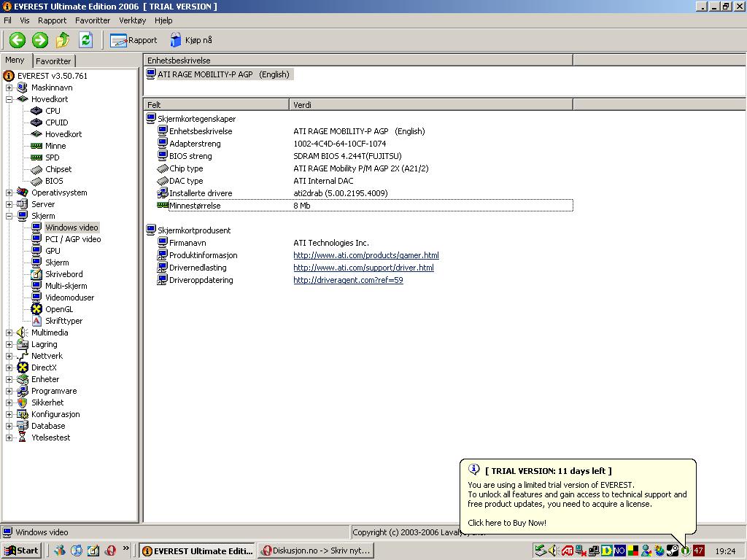Viewport: 747px width, 560px height.
Task: Click the Enhetsbeskrivelse column header
Action: point(357,61)
